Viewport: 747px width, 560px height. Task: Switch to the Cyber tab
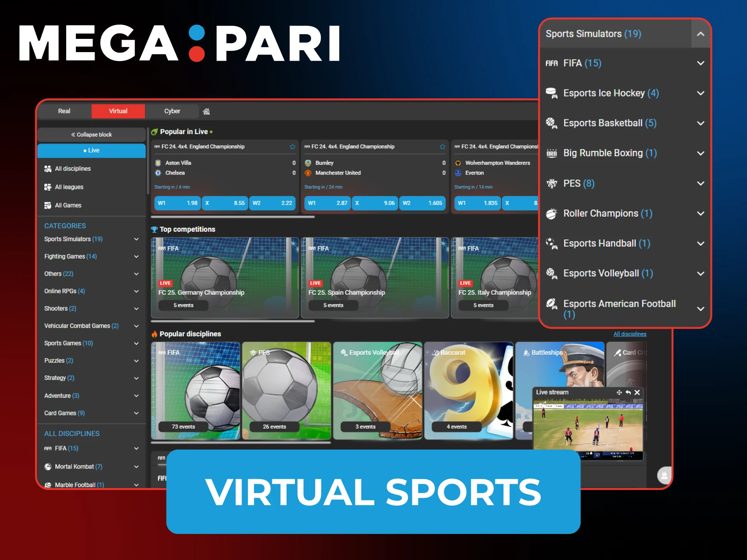(172, 111)
